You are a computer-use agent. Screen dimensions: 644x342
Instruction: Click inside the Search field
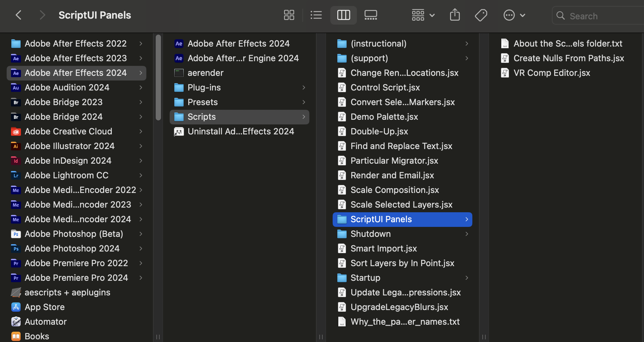(x=599, y=16)
